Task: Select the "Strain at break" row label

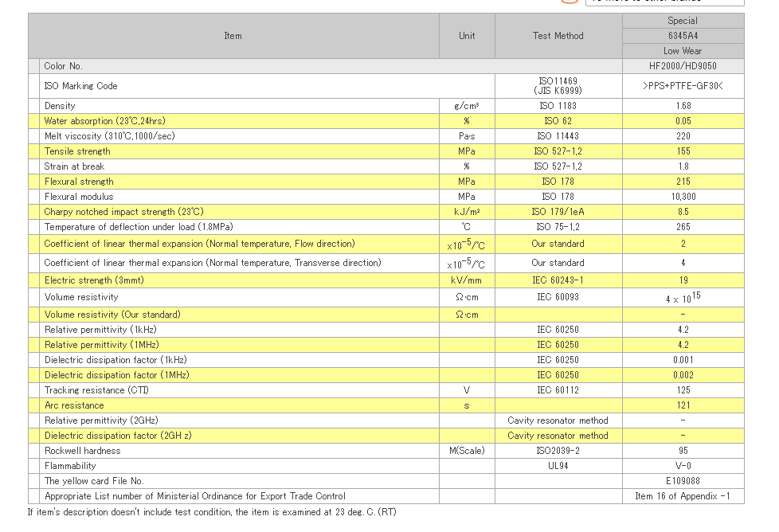Action: tap(74, 166)
